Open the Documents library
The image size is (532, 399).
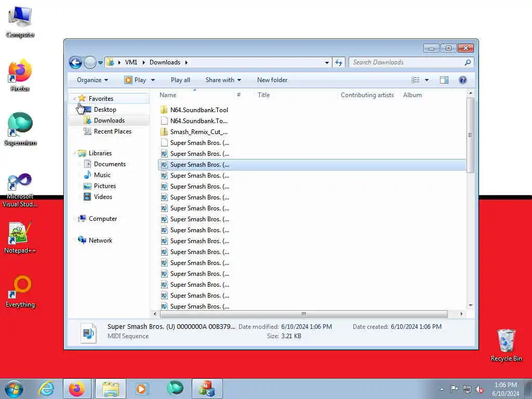[110, 164]
